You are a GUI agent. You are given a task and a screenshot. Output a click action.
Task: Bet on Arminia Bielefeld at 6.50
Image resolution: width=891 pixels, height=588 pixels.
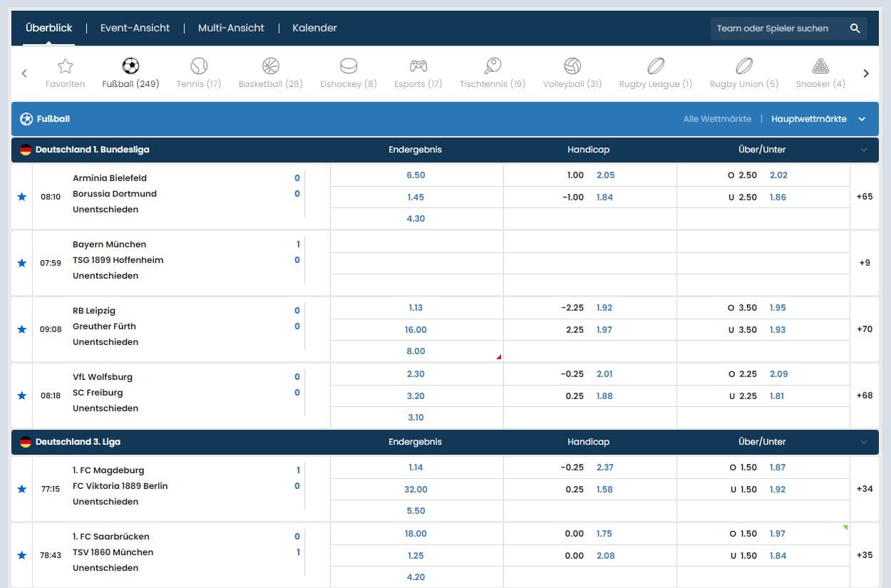(416, 175)
